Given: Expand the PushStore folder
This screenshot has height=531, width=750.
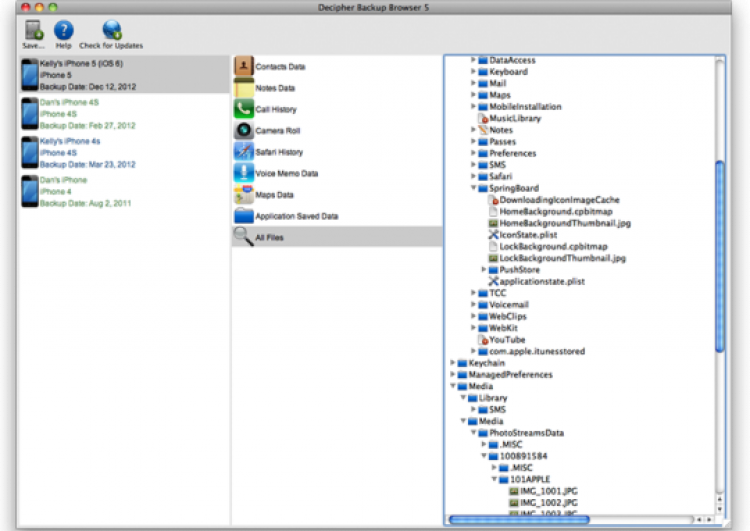Looking at the screenshot, I should point(483,269).
